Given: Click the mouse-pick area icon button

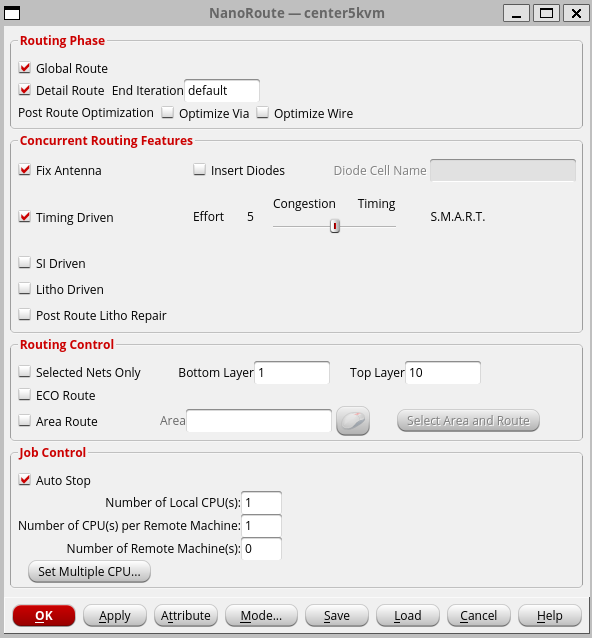Looking at the screenshot, I should 353,421.
